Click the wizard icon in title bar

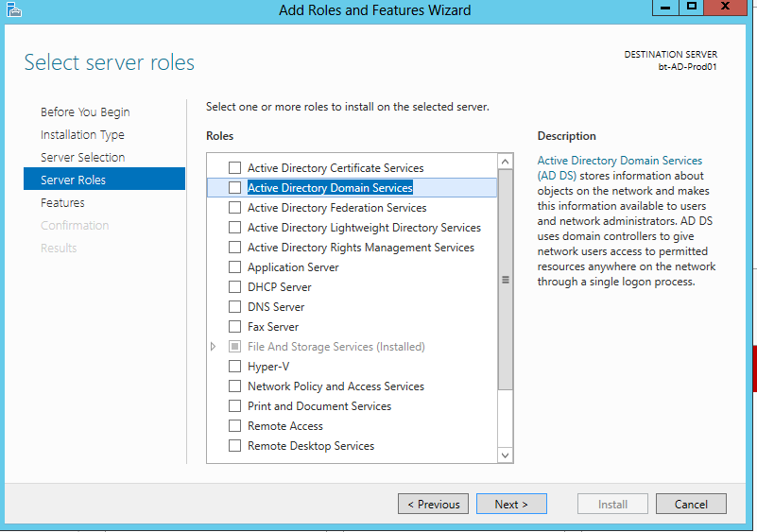14,9
